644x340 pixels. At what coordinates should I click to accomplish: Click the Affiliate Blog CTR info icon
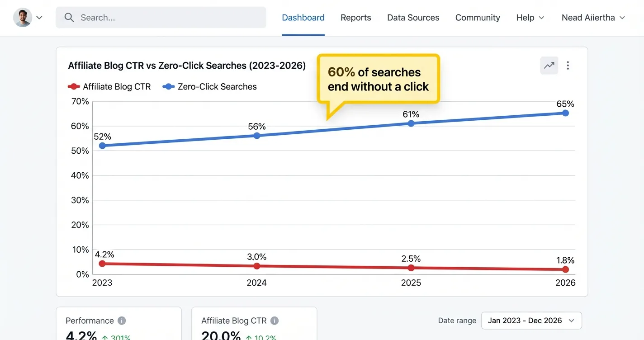pyautogui.click(x=274, y=320)
